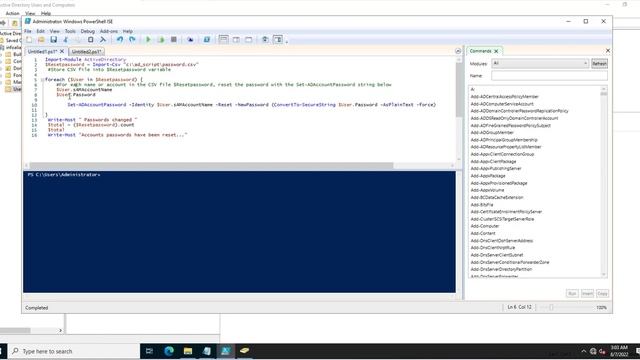Open a new remote PowerShell tab
The width and height of the screenshot is (640, 360).
pyautogui.click(x=190, y=40)
